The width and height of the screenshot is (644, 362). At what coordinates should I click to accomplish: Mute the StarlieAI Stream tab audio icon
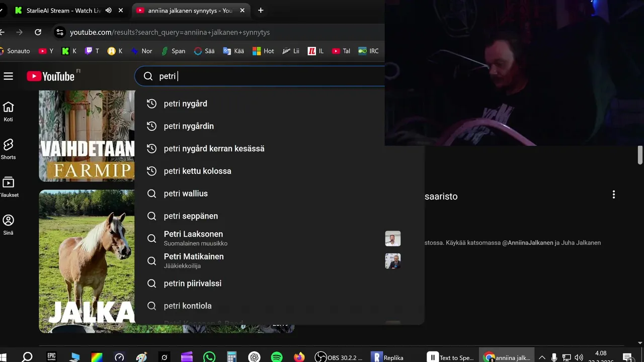point(109,10)
